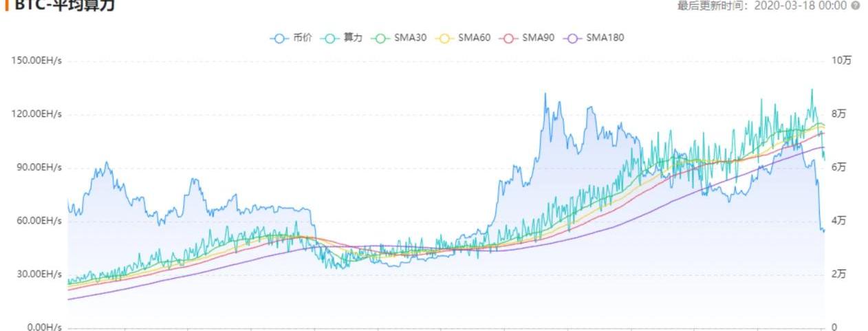Select the 8万 right axis label

pos(838,114)
